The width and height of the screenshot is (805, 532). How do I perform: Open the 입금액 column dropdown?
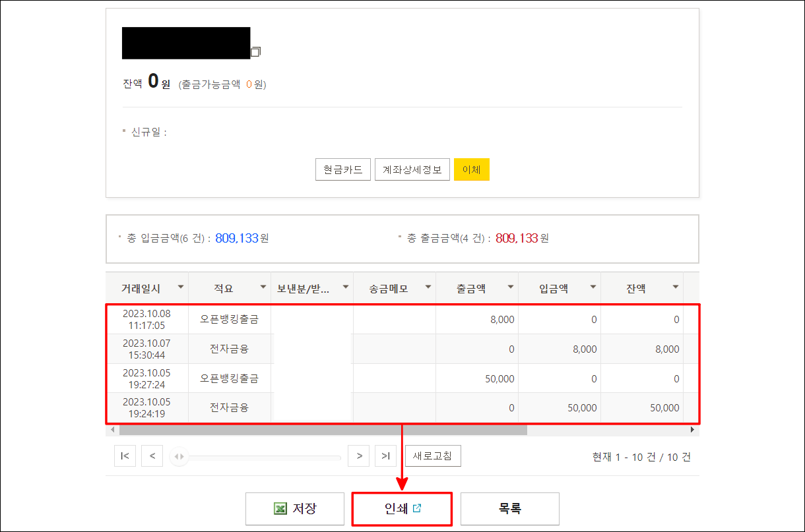point(593,287)
